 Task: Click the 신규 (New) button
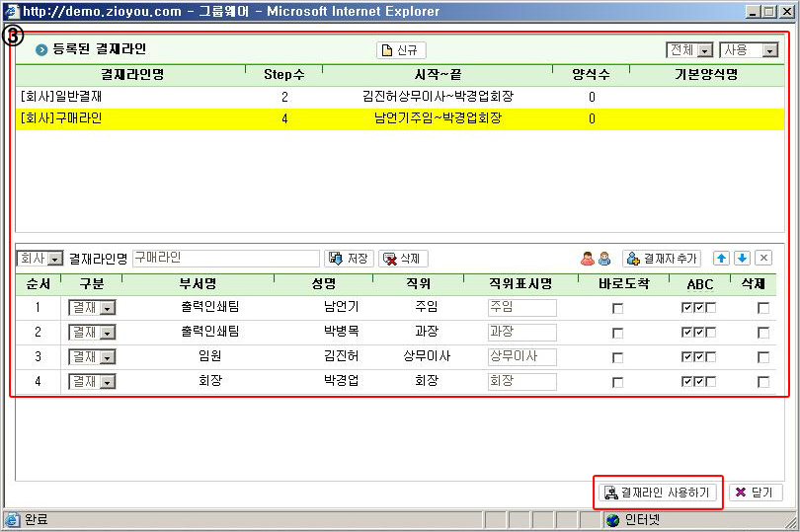pos(401,50)
